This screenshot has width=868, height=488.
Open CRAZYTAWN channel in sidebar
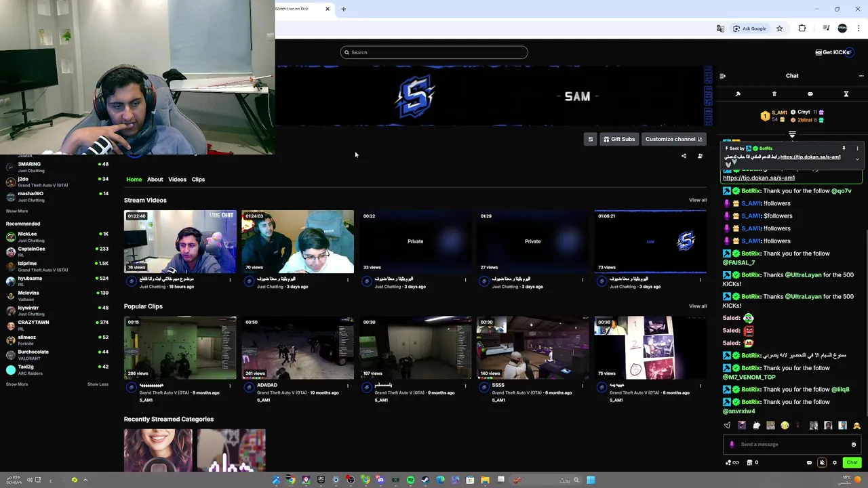57,325
